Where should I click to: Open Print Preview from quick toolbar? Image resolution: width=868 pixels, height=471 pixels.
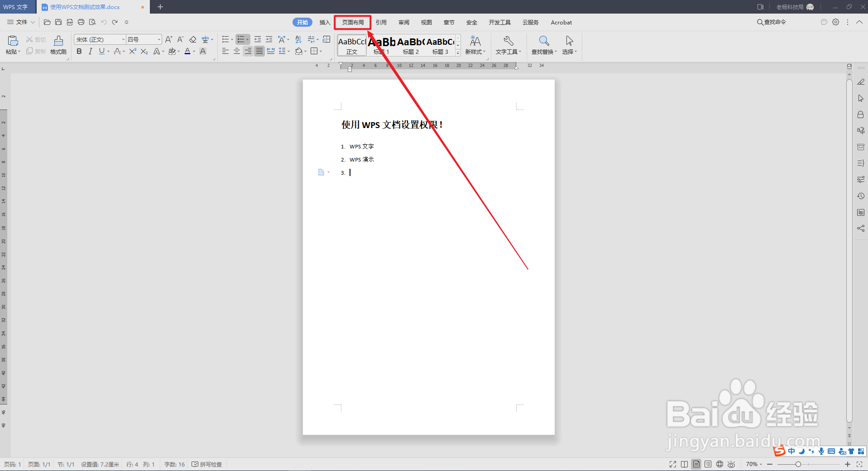pos(92,22)
